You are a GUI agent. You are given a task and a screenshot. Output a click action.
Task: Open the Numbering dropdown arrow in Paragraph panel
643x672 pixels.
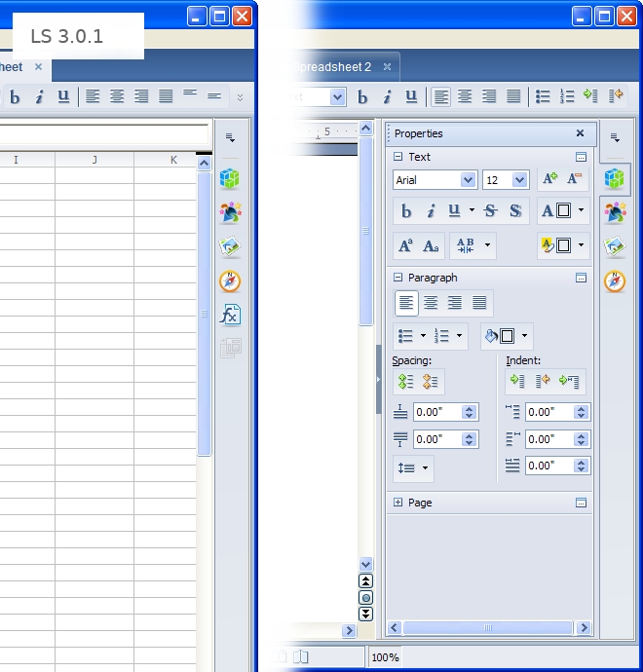(459, 336)
